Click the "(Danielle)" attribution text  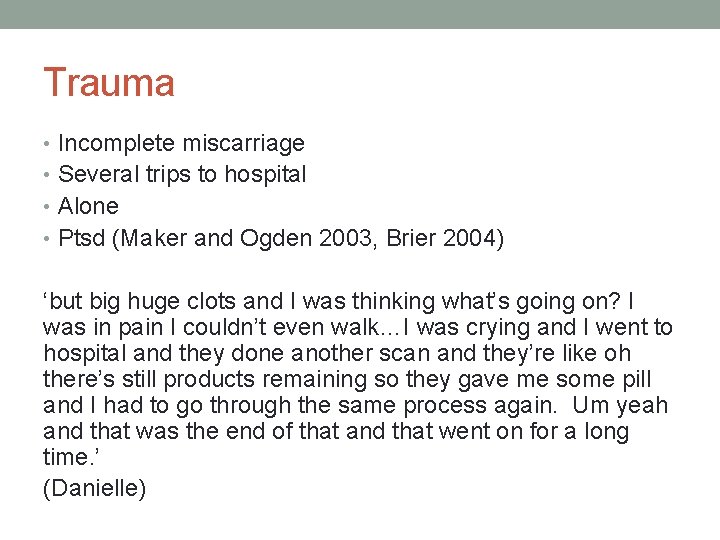[95, 490]
